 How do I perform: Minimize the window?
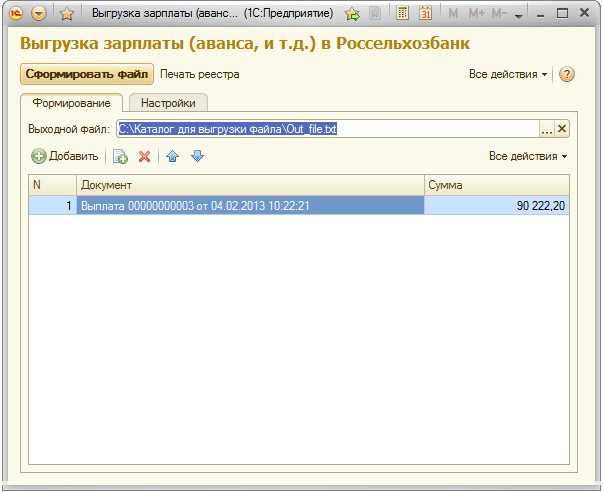point(540,14)
